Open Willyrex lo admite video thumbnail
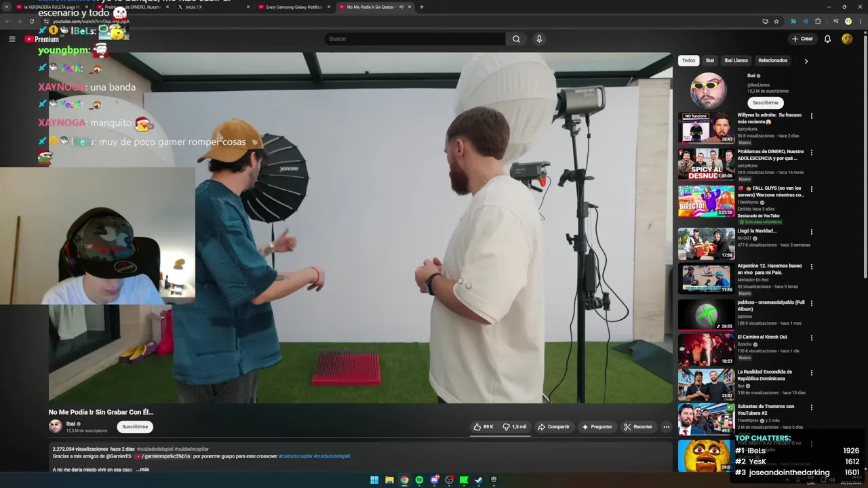 pyautogui.click(x=706, y=127)
